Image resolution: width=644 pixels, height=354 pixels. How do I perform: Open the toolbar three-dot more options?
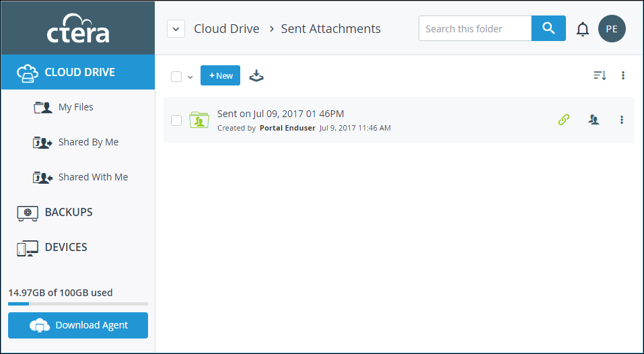point(623,75)
